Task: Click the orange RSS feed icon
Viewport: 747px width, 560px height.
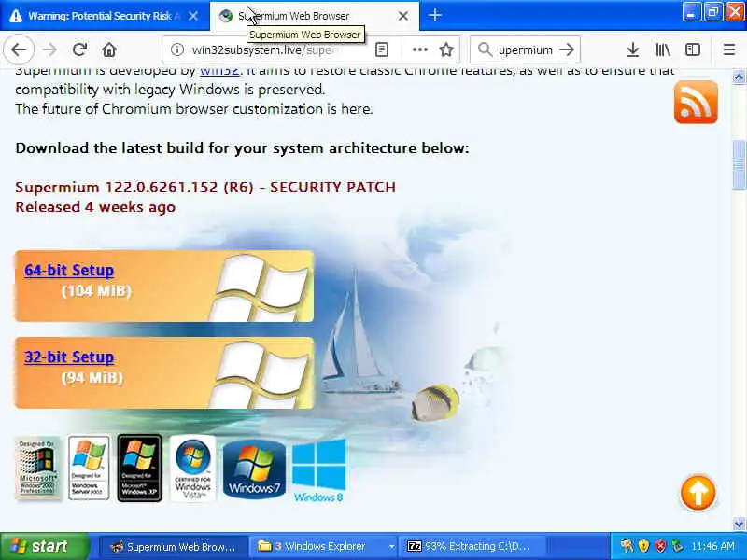Action: [696, 102]
